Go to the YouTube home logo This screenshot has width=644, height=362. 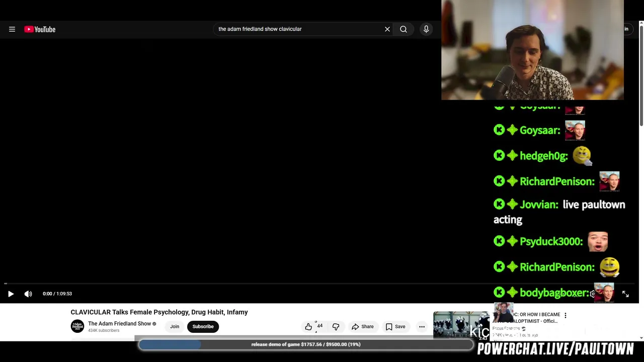(x=40, y=29)
